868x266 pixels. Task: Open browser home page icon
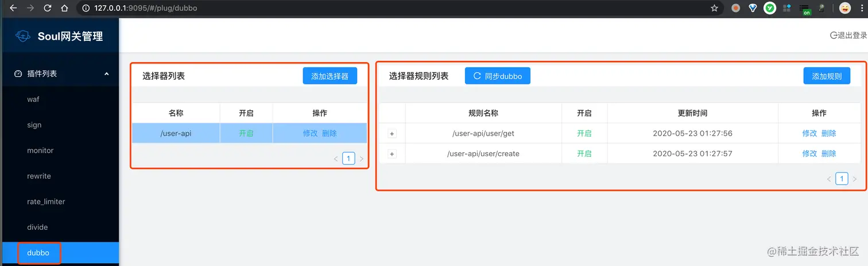[x=65, y=8]
